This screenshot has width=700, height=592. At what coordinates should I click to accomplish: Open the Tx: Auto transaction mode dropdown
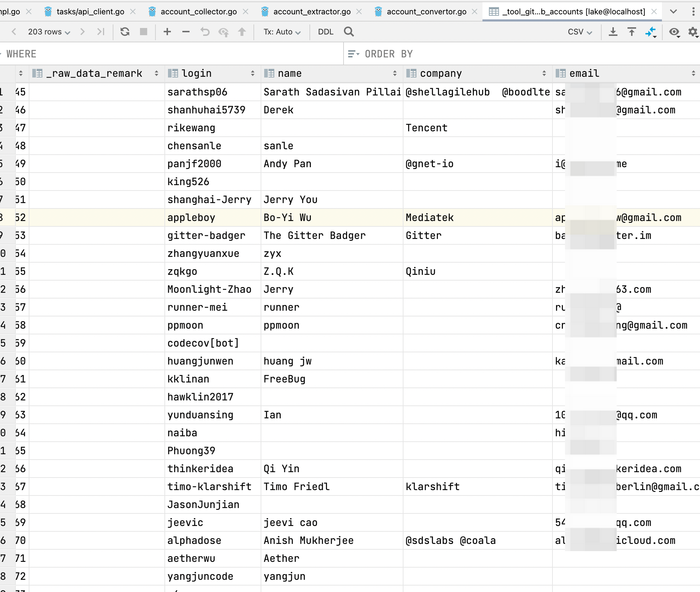pyautogui.click(x=282, y=32)
